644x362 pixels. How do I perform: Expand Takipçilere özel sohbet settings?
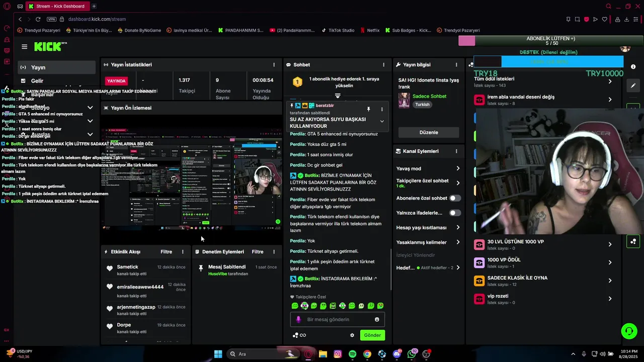428,183
